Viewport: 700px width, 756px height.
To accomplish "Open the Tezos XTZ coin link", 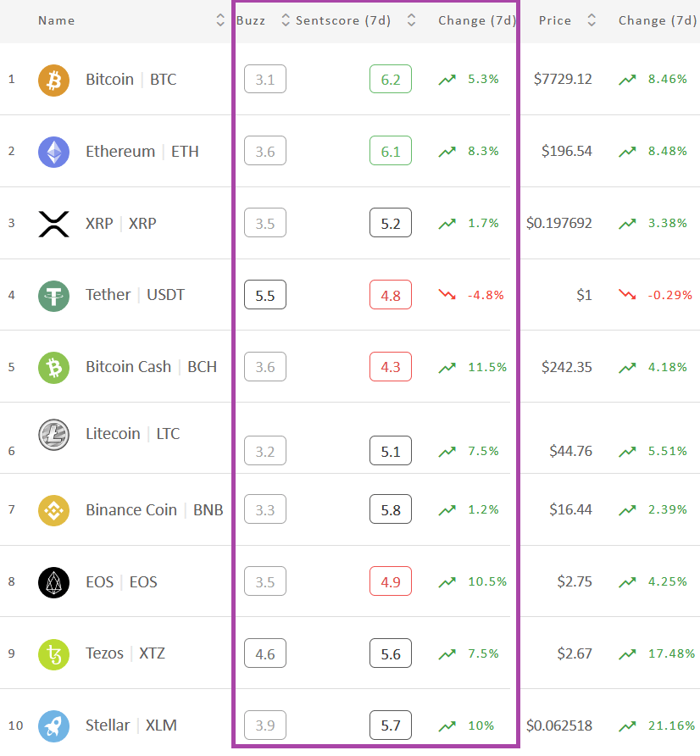I will point(125,653).
